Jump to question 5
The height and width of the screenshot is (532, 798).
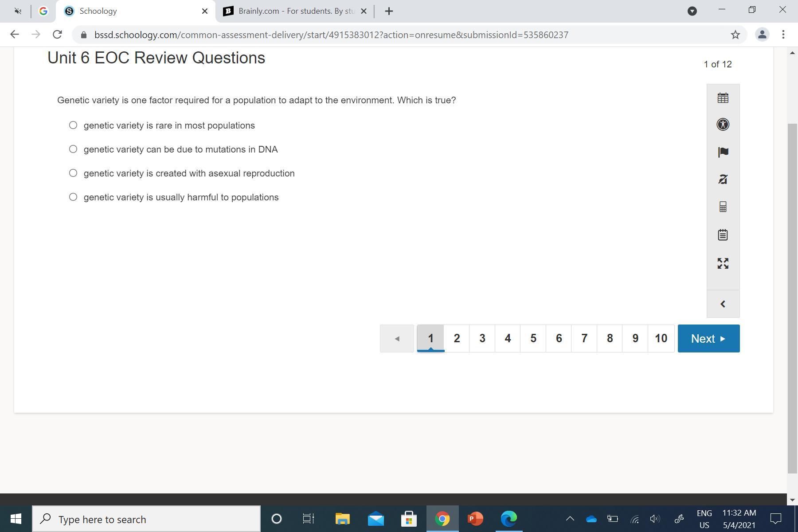pyautogui.click(x=533, y=339)
